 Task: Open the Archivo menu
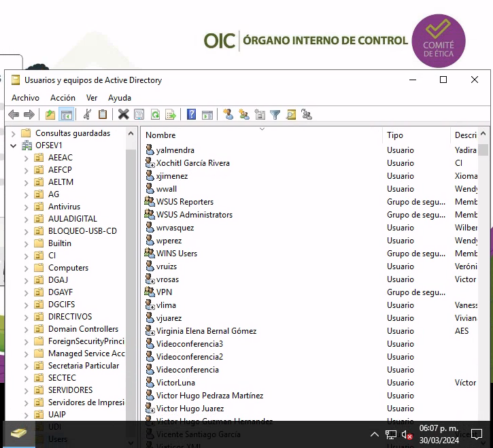pyautogui.click(x=25, y=98)
